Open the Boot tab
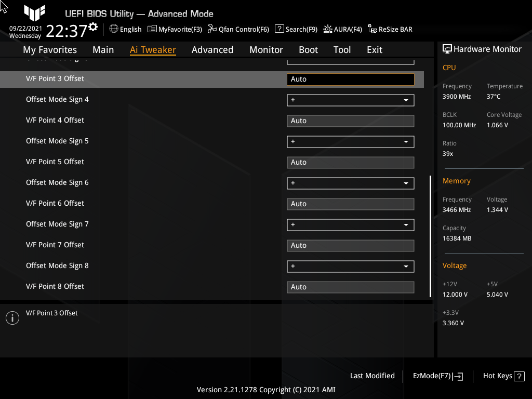 pos(308,50)
